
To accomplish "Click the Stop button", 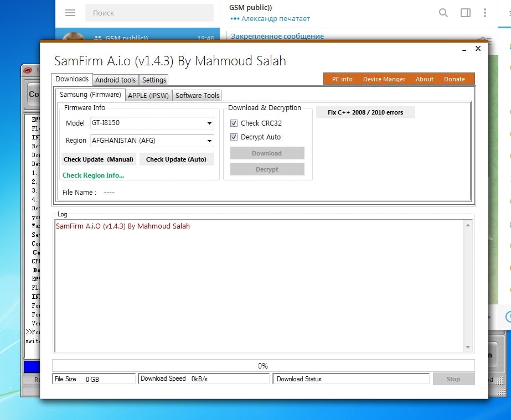I will click(x=453, y=379).
